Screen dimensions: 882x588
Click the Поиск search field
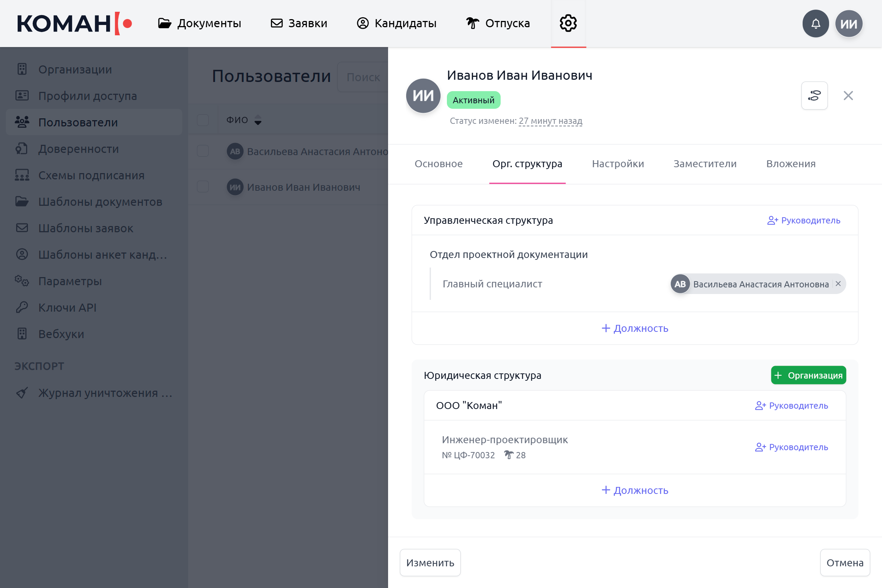[363, 77]
